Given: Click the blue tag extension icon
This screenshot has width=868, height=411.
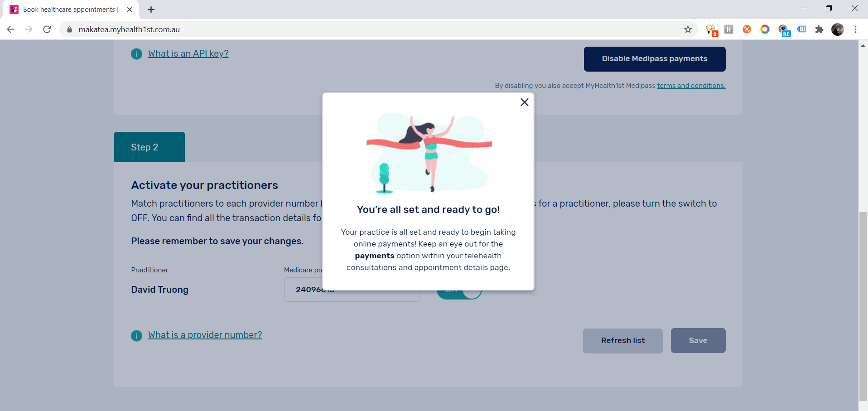Looking at the screenshot, I should click(x=801, y=29).
